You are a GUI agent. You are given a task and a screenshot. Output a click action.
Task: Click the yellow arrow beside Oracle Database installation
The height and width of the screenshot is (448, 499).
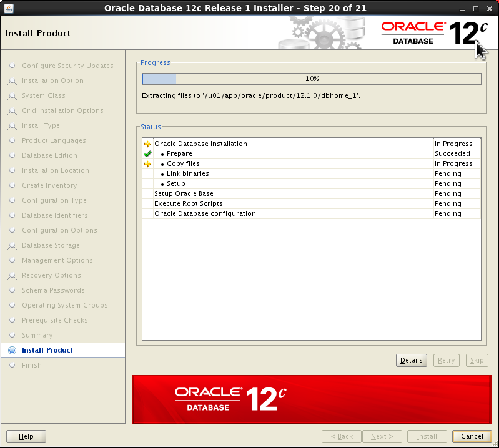click(x=147, y=144)
